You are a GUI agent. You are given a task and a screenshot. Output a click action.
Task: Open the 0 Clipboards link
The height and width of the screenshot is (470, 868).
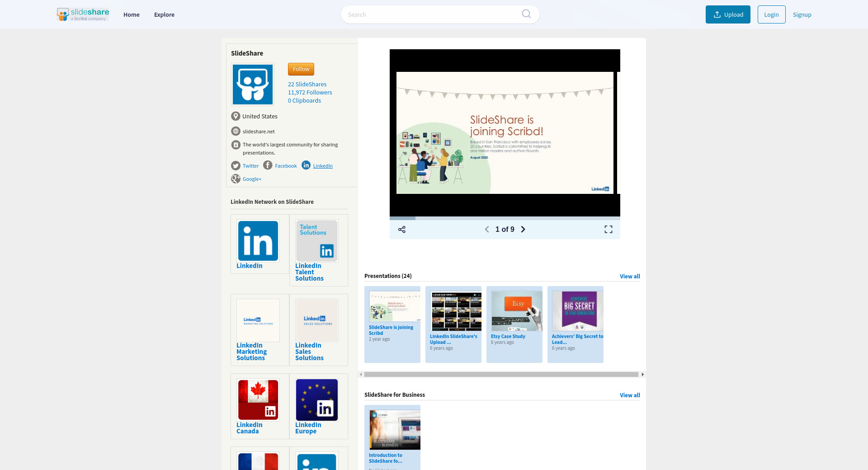[304, 100]
